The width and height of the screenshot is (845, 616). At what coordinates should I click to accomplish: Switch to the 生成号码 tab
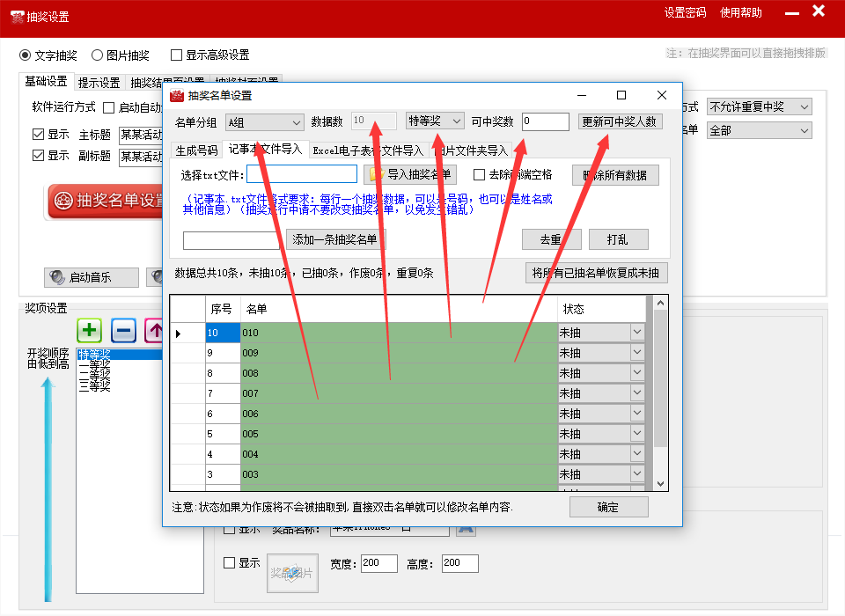pos(196,150)
